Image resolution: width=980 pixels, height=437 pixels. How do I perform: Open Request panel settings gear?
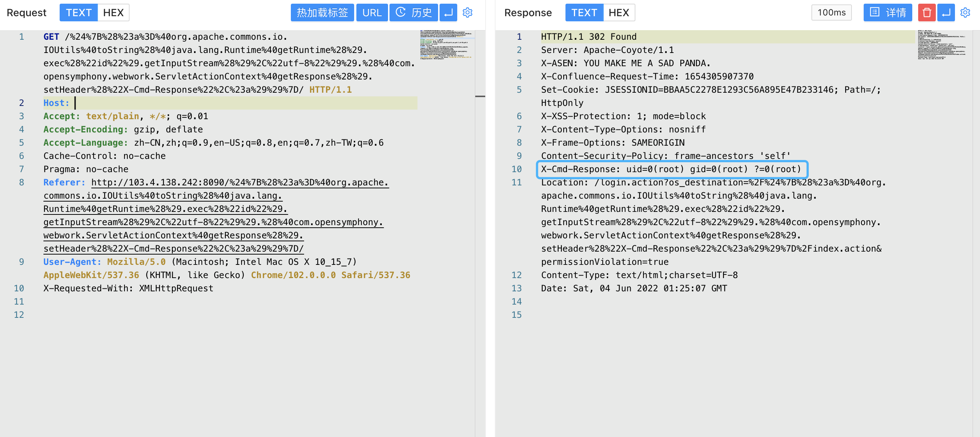pos(467,13)
